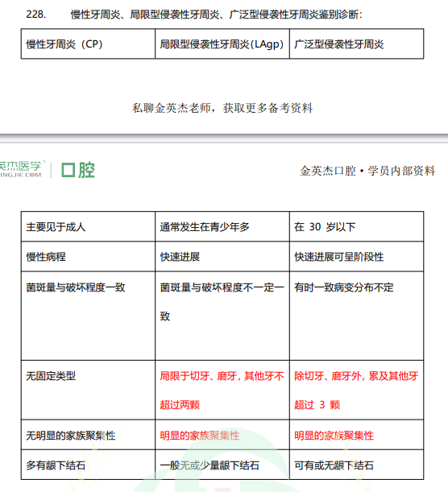Image resolution: width=448 pixels, height=492 pixels.
Task: Click the 英杰医学 brand logo
Action: 21,169
